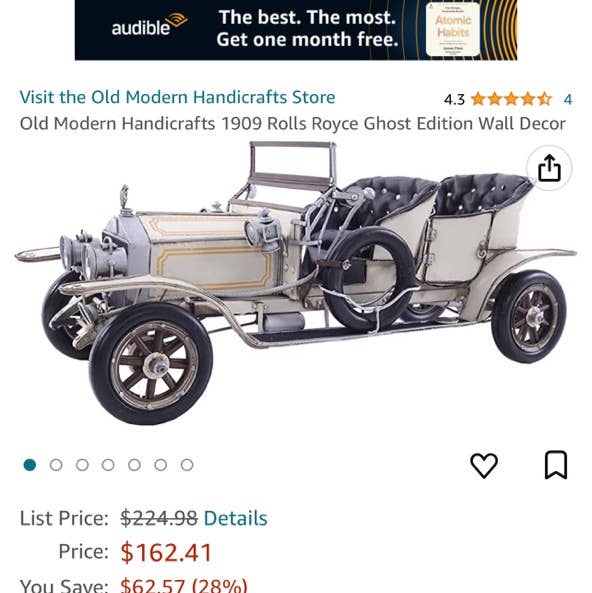Tap the star rating icons
This screenshot has width=592, height=593.
click(x=511, y=99)
